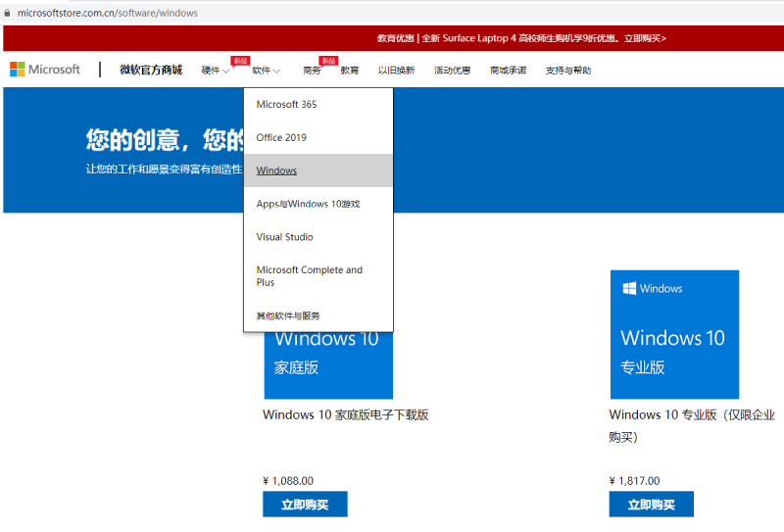Open 其他软件与服务 menu entry

(318, 315)
